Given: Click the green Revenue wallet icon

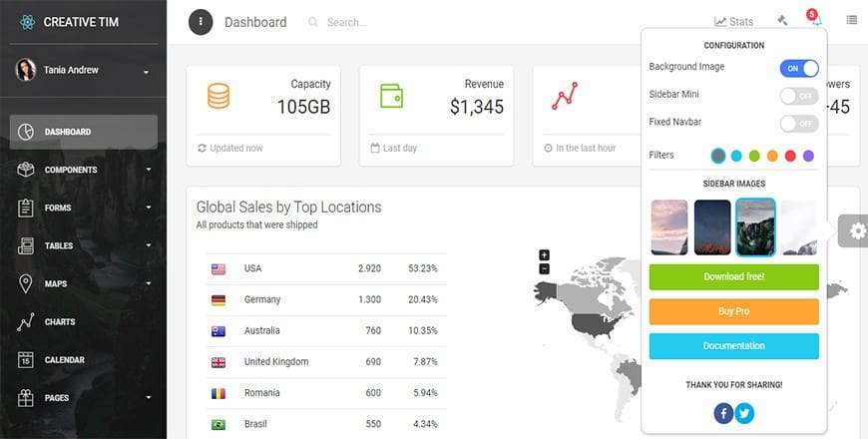Looking at the screenshot, I should click(x=391, y=96).
